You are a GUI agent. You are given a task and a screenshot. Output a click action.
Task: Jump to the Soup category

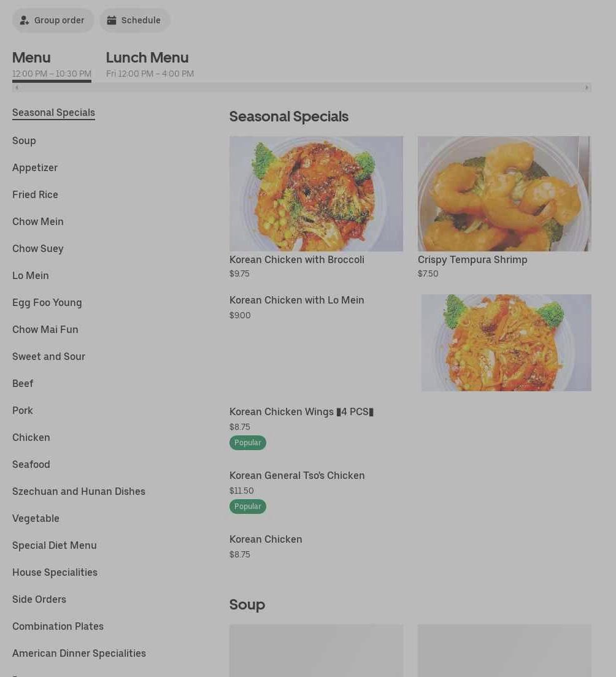tap(24, 141)
